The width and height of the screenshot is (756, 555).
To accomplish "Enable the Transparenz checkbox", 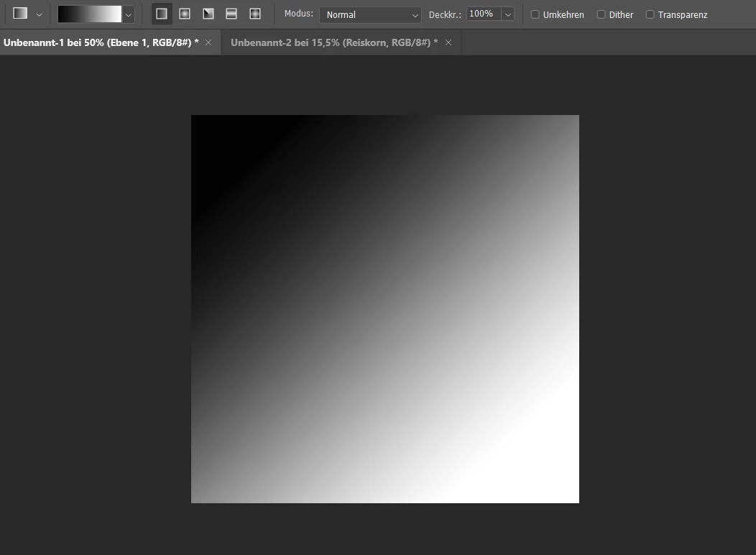I will [x=650, y=14].
